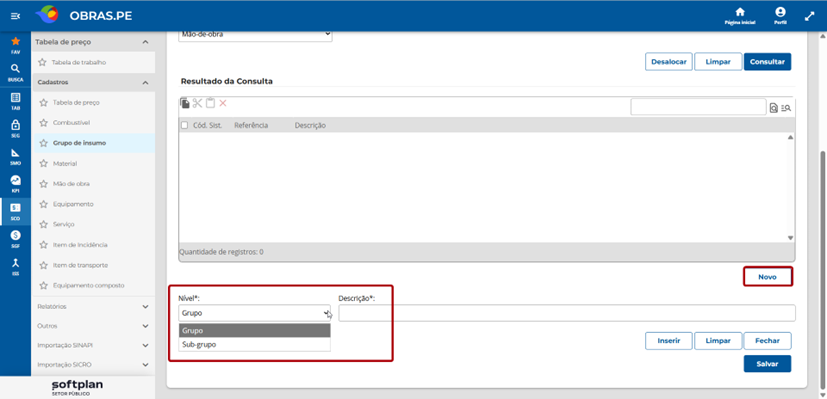Favorite the Material item with its star
The image size is (827, 399).
(43, 164)
